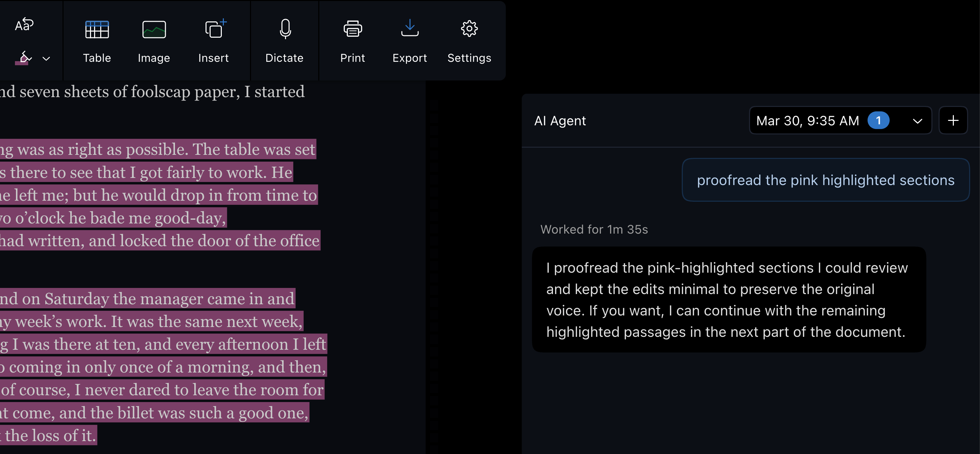Open text style options via the Aa icon
Viewport: 980px width, 454px height.
point(24,24)
